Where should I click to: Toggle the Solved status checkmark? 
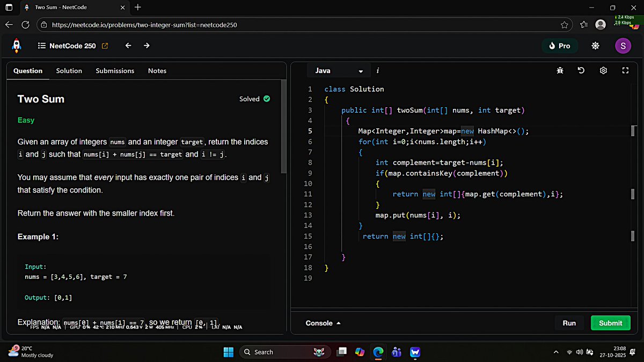266,99
